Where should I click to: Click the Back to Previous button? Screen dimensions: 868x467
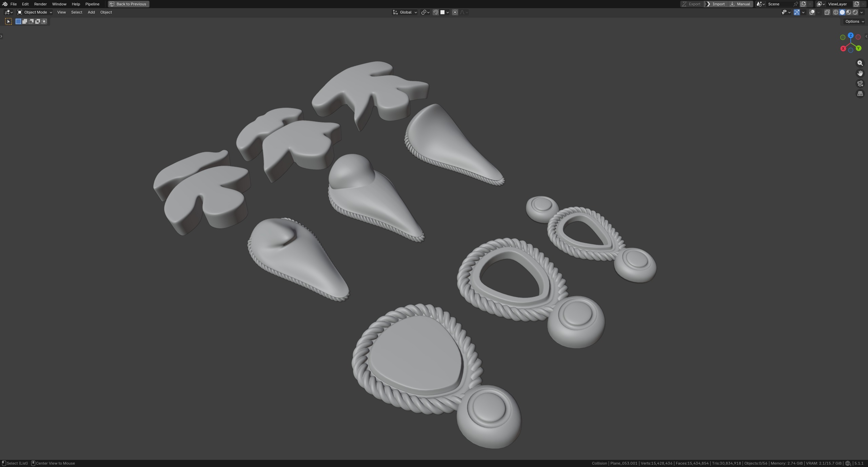128,4
